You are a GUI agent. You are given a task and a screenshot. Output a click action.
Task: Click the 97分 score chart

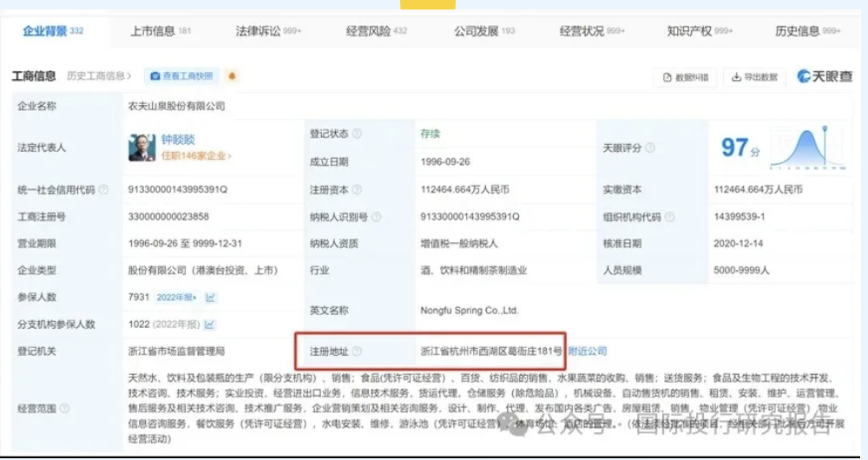(x=807, y=148)
